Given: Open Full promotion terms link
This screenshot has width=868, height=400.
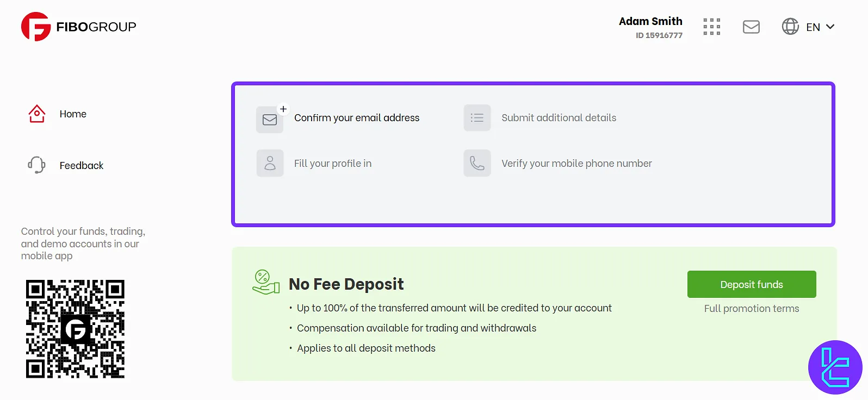Looking at the screenshot, I should (x=752, y=309).
